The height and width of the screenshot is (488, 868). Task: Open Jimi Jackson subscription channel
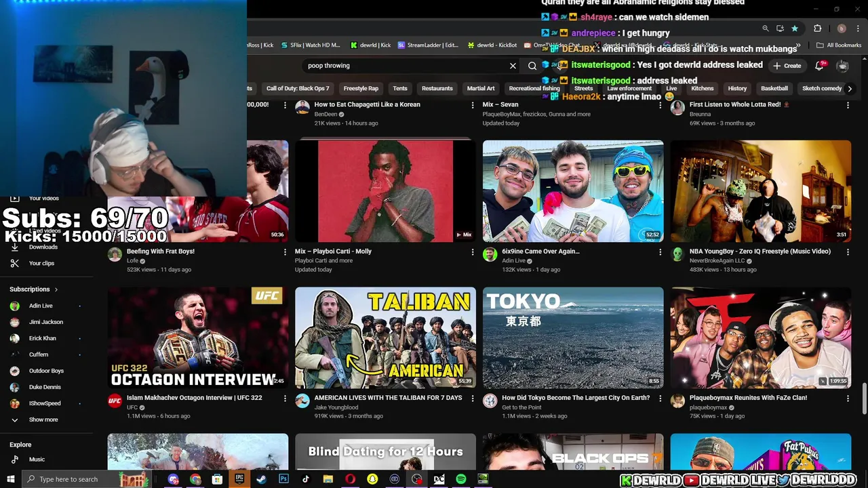point(45,322)
